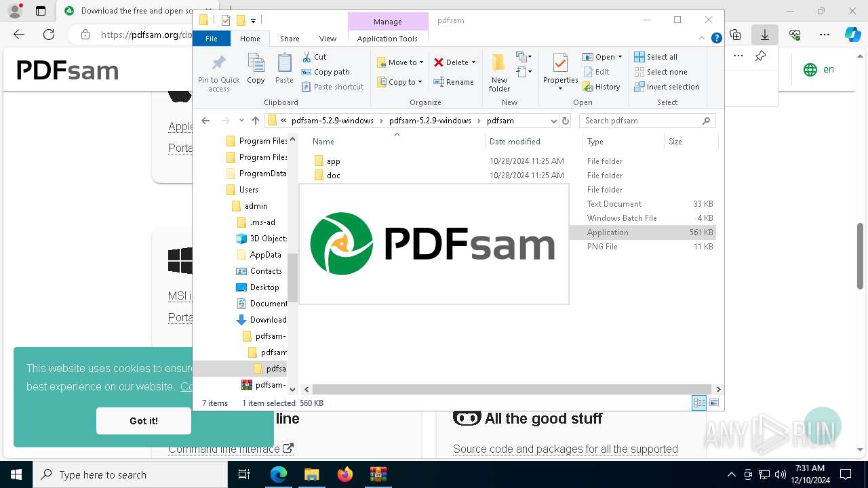Show file History
868x488 pixels.
click(601, 87)
